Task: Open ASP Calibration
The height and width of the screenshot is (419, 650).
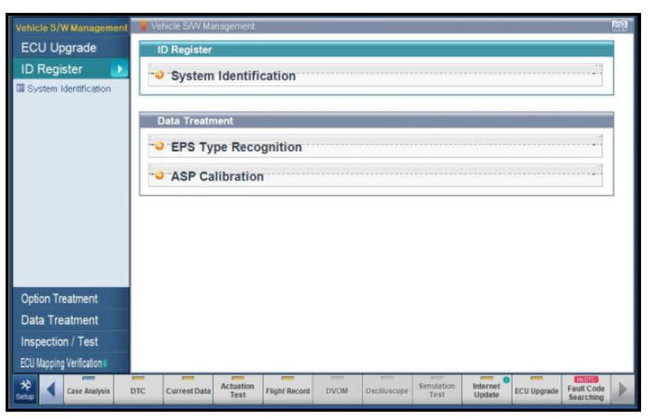Action: point(375,176)
